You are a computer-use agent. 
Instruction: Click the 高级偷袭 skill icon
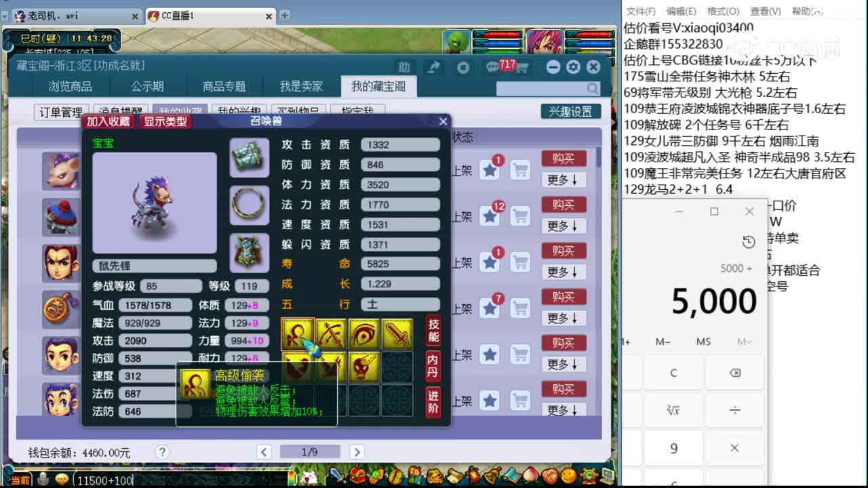click(x=298, y=334)
